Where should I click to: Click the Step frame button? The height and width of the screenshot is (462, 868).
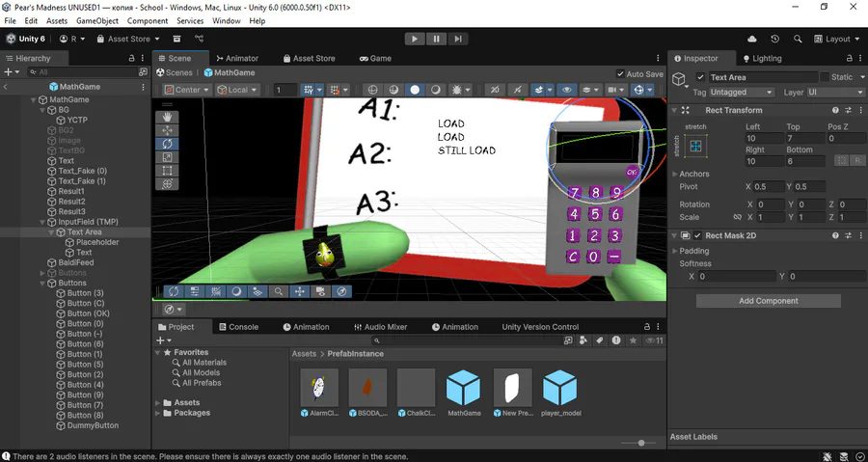pyautogui.click(x=458, y=39)
